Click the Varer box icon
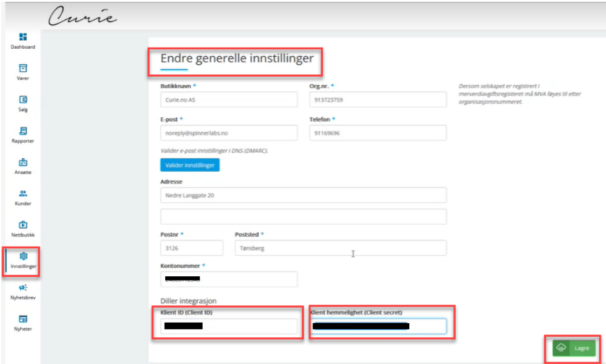Image resolution: width=606 pixels, height=364 pixels. (x=23, y=68)
